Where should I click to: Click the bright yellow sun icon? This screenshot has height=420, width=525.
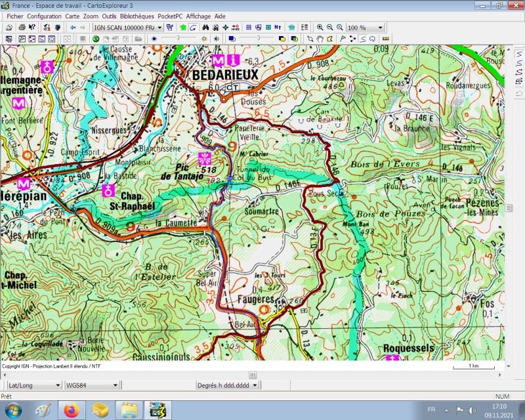pyautogui.click(x=204, y=39)
